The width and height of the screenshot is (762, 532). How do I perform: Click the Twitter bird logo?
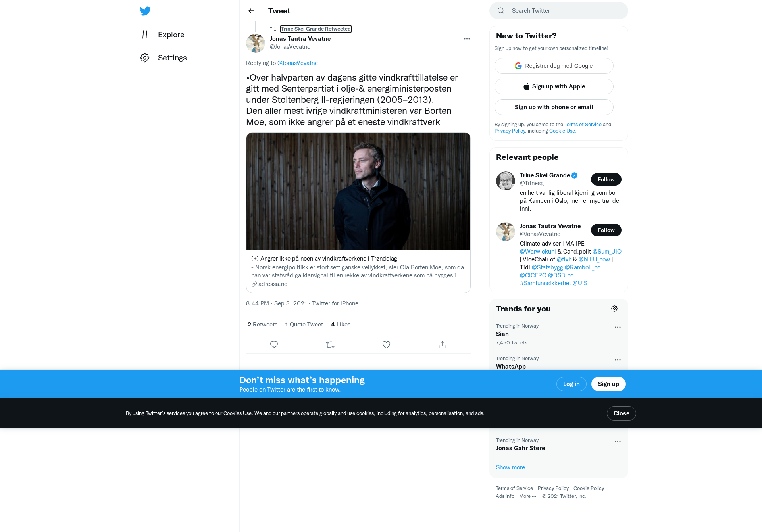pos(145,11)
